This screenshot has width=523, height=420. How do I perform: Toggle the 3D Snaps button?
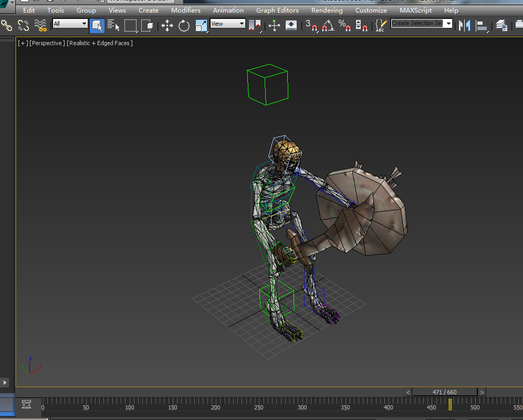click(x=311, y=25)
